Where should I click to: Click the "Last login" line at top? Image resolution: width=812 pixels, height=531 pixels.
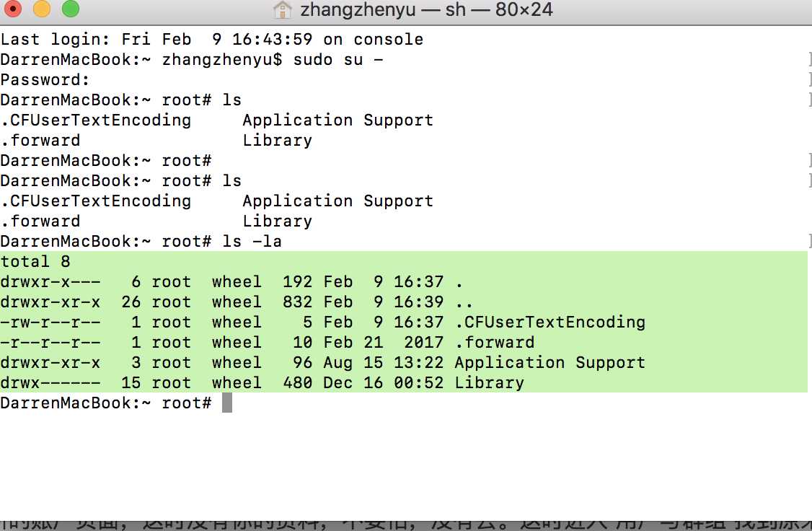pos(211,39)
